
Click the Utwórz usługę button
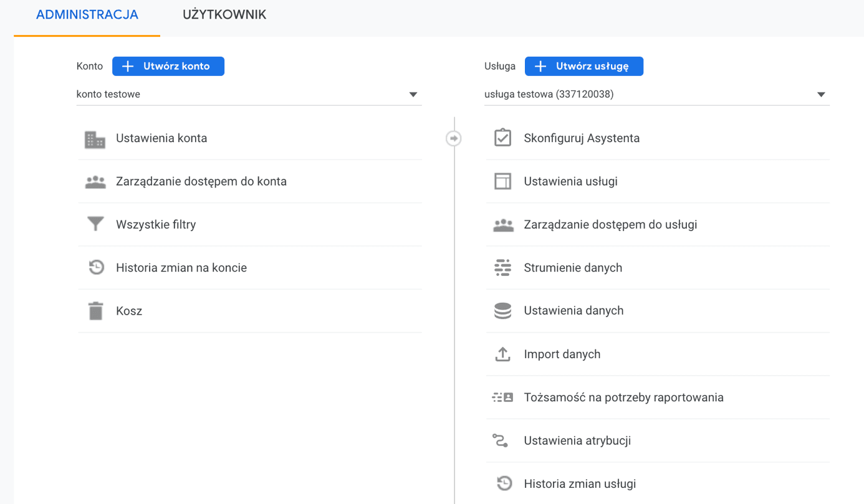point(584,66)
